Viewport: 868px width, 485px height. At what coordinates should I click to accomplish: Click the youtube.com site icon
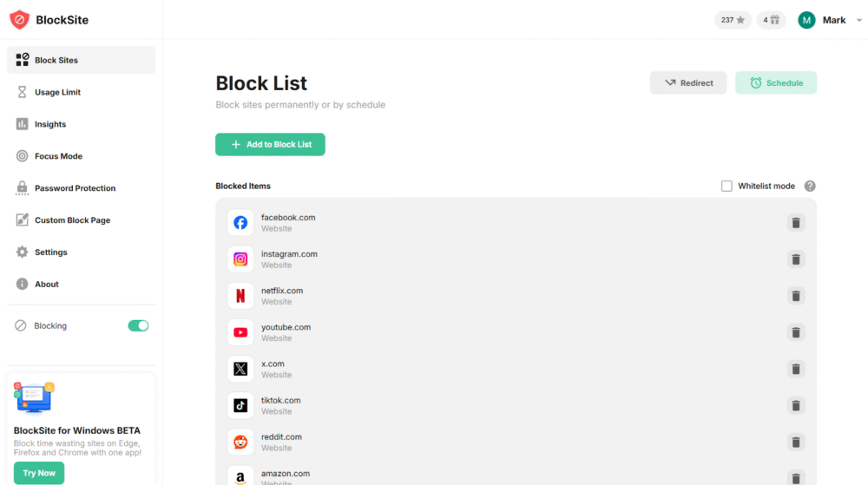(240, 332)
